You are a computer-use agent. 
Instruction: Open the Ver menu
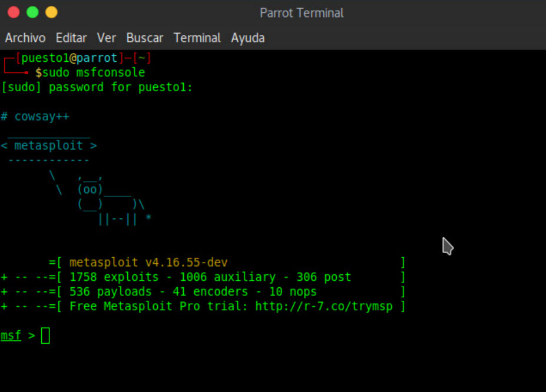(x=106, y=38)
